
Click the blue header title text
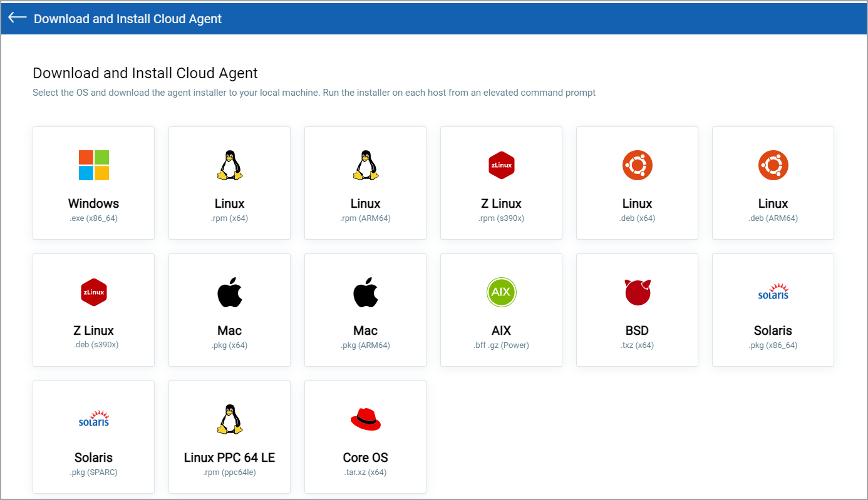pos(128,19)
